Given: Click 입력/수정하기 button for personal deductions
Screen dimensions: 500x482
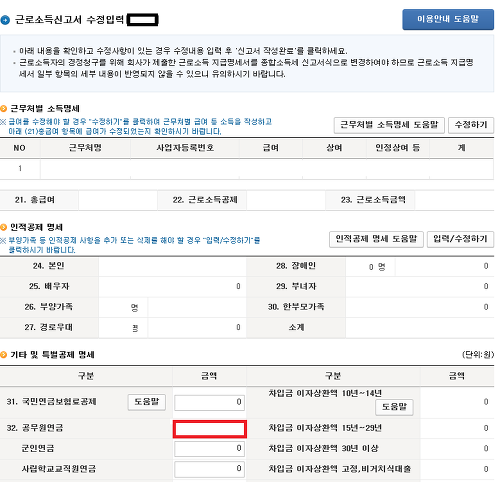Looking at the screenshot, I should [460, 239].
